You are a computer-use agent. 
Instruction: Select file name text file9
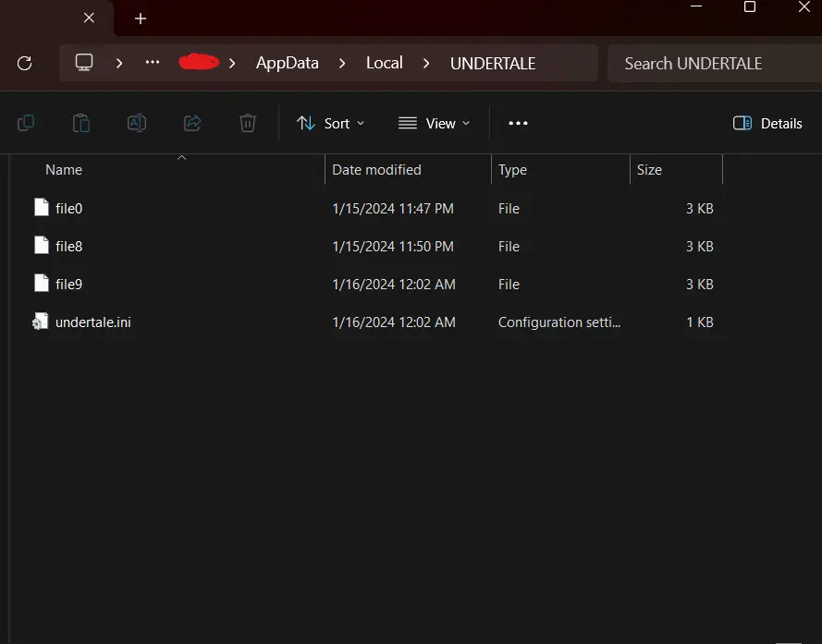(x=68, y=284)
